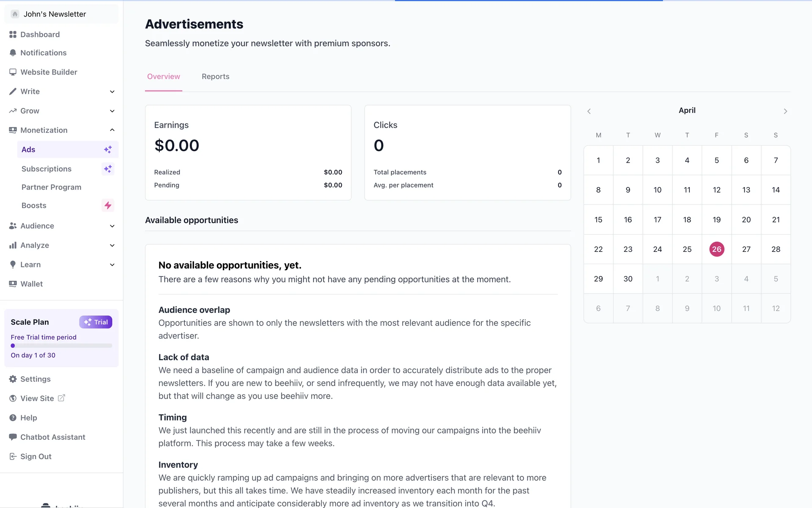The image size is (812, 508).
Task: Expand the Write menu chevron
Action: tap(112, 92)
